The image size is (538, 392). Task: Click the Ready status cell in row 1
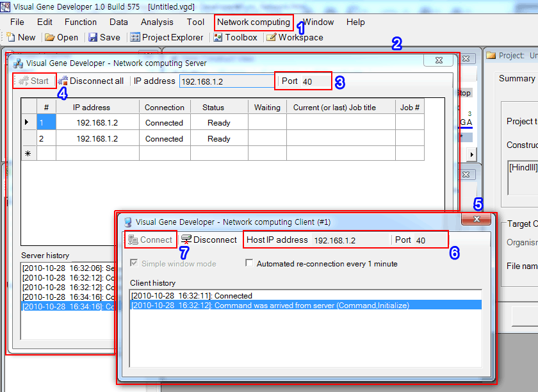(x=219, y=122)
